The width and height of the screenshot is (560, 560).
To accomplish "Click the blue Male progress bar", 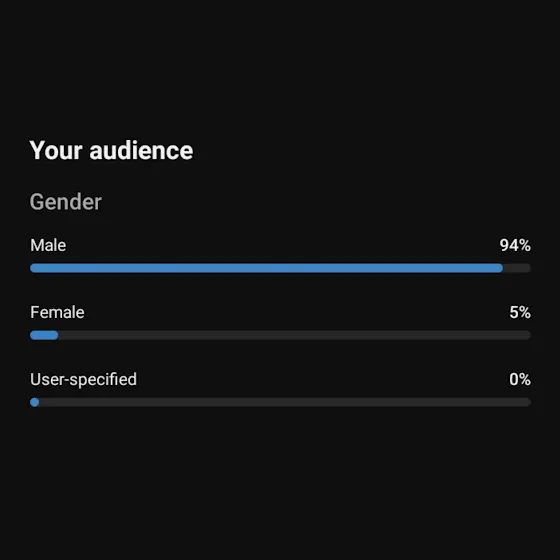I will (x=266, y=268).
